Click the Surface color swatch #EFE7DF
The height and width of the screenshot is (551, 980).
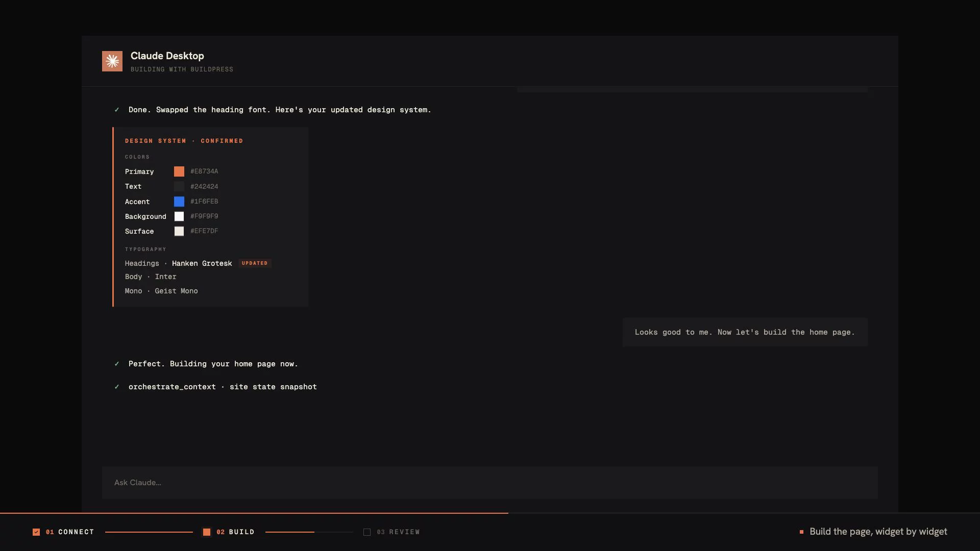pyautogui.click(x=179, y=231)
